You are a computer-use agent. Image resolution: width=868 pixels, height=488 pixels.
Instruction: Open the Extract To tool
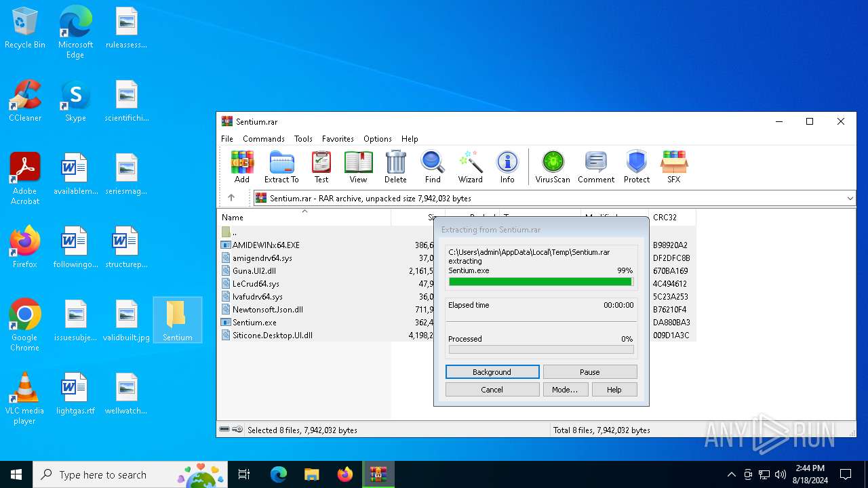[x=281, y=167]
